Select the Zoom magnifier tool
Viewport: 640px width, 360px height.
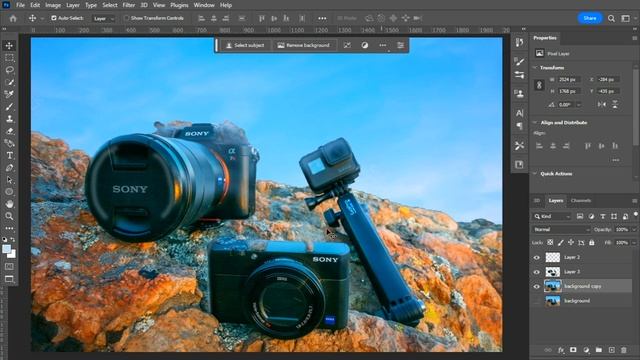9,216
